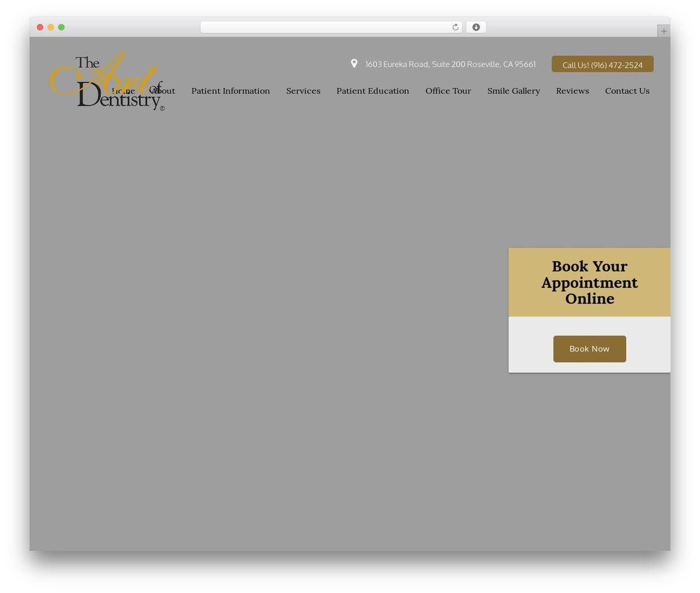Navigate to Contact Us page

coord(627,91)
